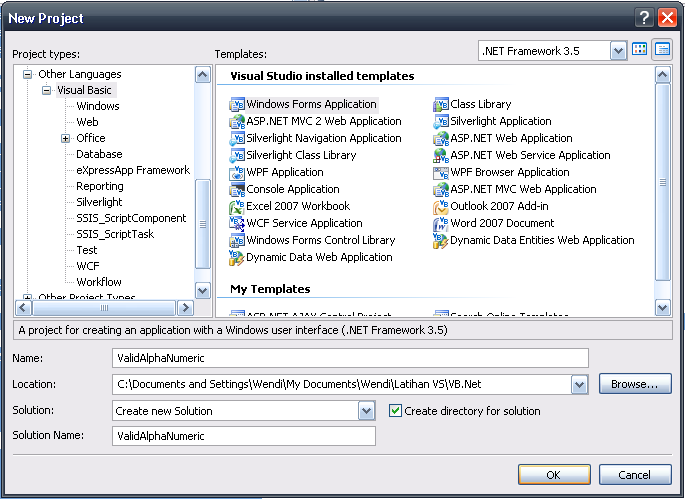685x499 pixels.
Task: Collapse the Other Languages tree node
Action: coord(28,74)
